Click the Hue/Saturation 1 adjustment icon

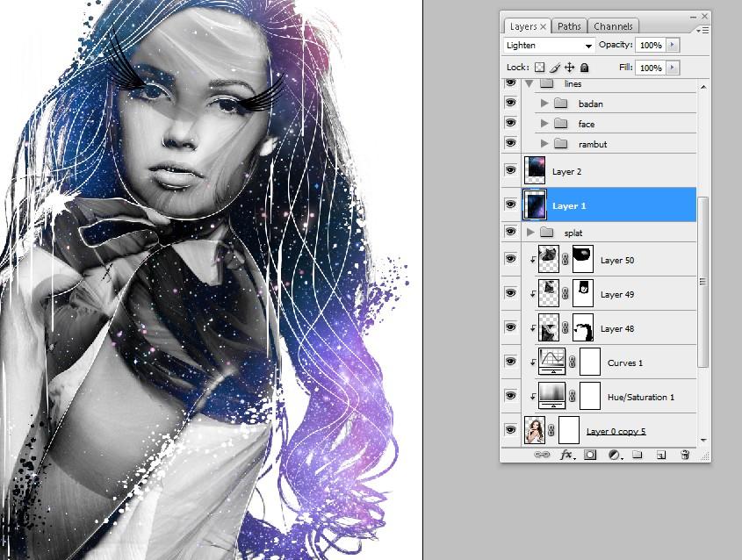pos(551,396)
